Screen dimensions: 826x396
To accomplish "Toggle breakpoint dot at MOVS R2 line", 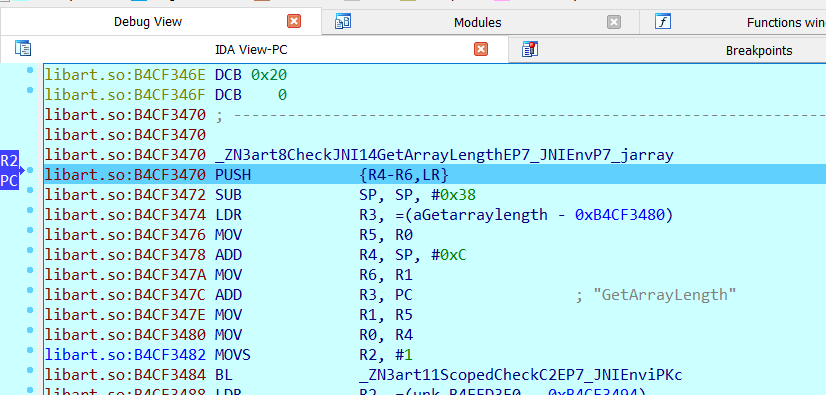I will tap(30, 350).
